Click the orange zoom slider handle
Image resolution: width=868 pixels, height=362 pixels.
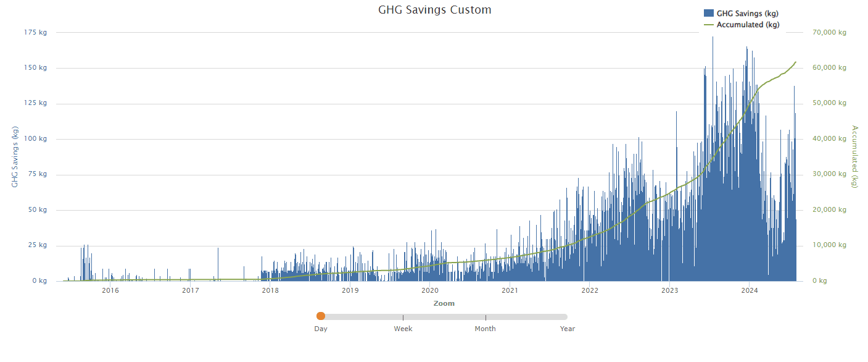[x=321, y=316]
